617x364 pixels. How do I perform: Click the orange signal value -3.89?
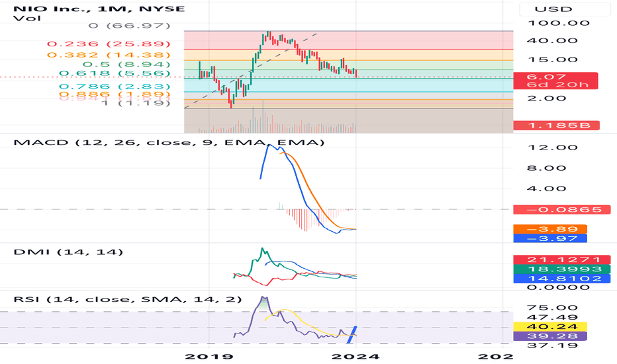click(x=550, y=229)
